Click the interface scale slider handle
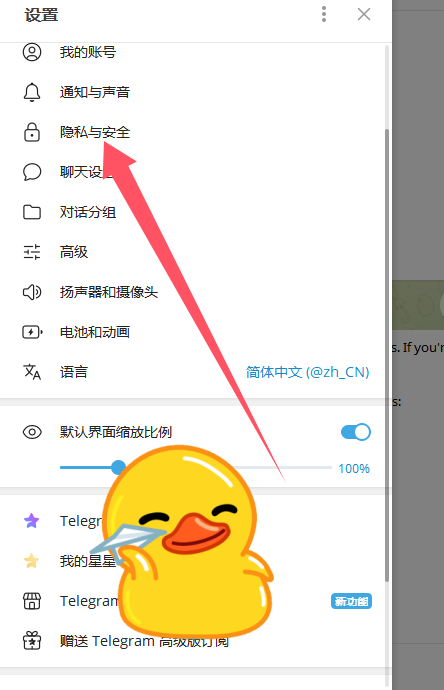 click(x=118, y=467)
